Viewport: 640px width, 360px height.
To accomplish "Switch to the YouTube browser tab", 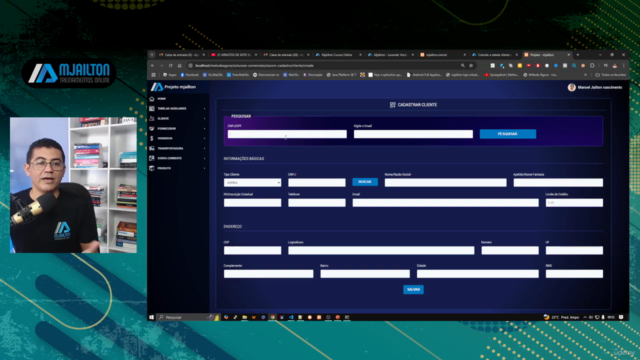I will 233,55.
